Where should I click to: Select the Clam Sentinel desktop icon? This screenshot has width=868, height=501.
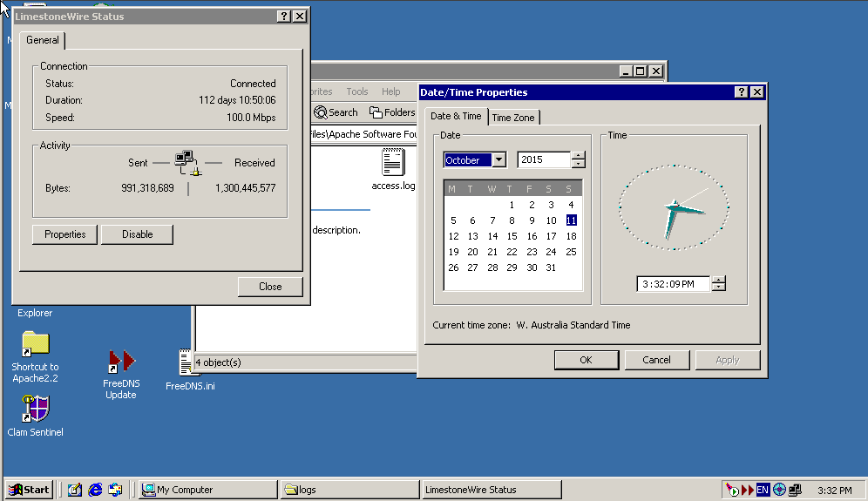pos(36,416)
